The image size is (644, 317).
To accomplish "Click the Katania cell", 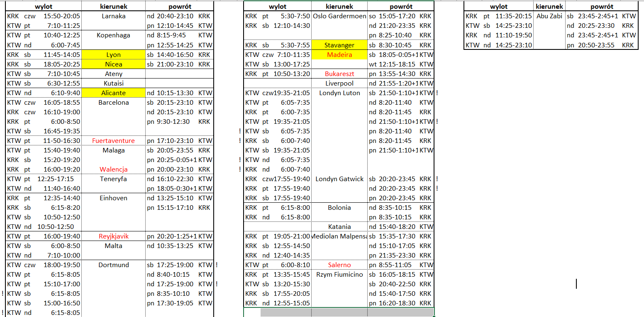I will click(339, 226).
